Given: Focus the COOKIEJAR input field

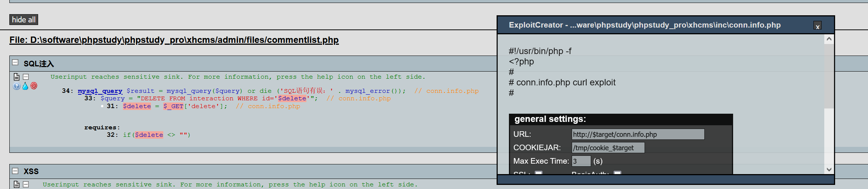Looking at the screenshot, I should (x=608, y=148).
